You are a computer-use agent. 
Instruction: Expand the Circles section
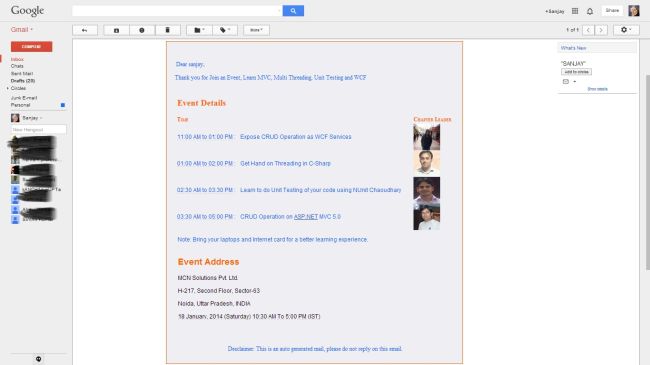[8, 88]
